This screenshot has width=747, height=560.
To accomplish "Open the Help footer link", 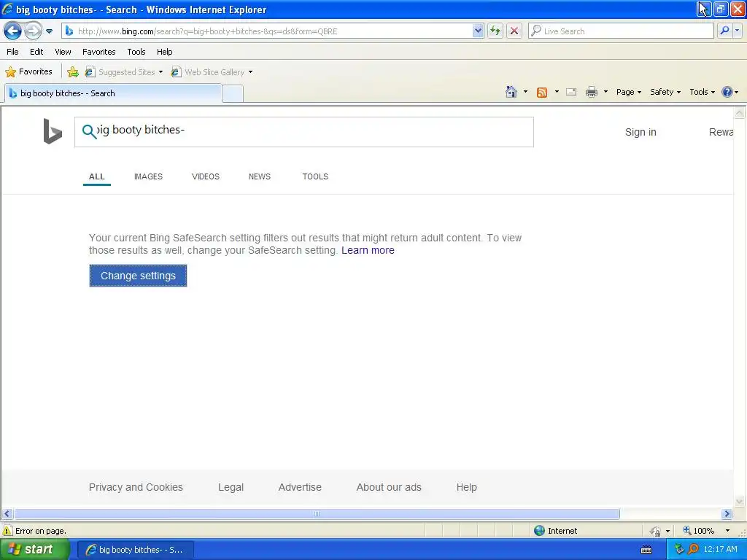I will 466,487.
